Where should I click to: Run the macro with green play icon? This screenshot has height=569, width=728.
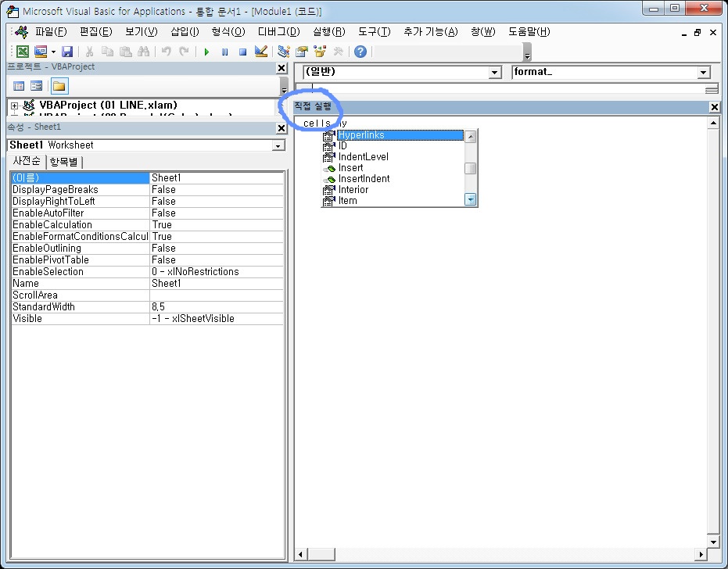(206, 52)
